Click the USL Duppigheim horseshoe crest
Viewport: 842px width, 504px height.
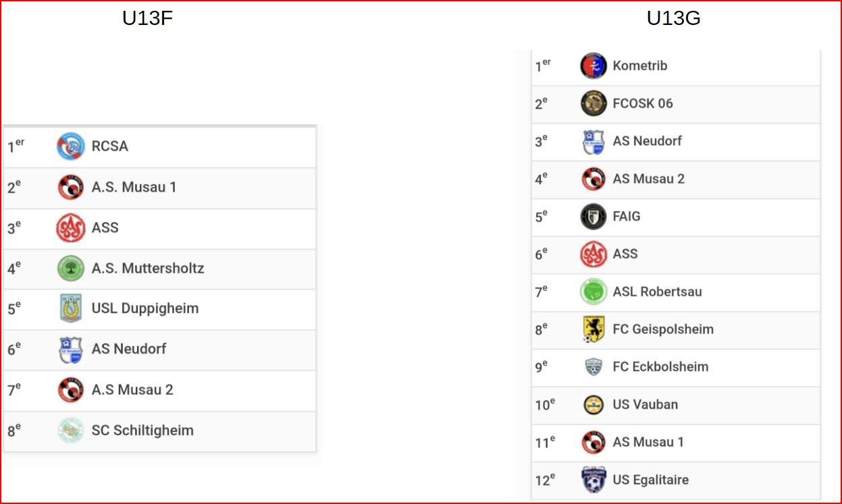point(70,308)
